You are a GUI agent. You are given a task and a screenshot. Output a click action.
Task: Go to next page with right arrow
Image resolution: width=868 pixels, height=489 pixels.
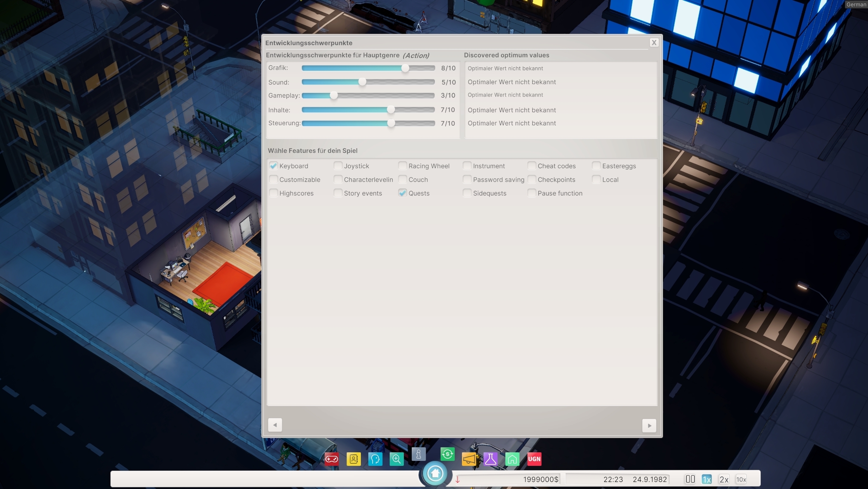coord(649,425)
